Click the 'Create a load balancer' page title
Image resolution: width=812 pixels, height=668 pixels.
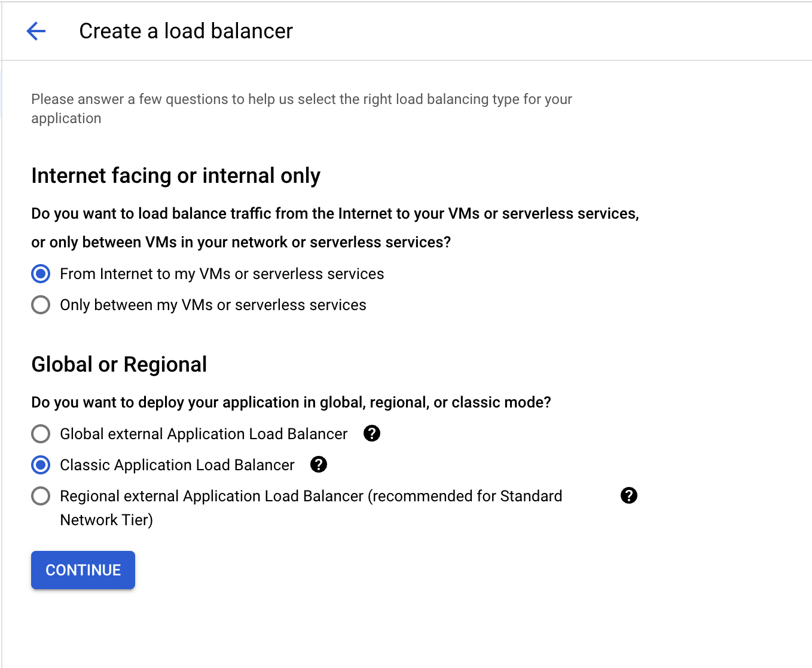pyautogui.click(x=186, y=31)
